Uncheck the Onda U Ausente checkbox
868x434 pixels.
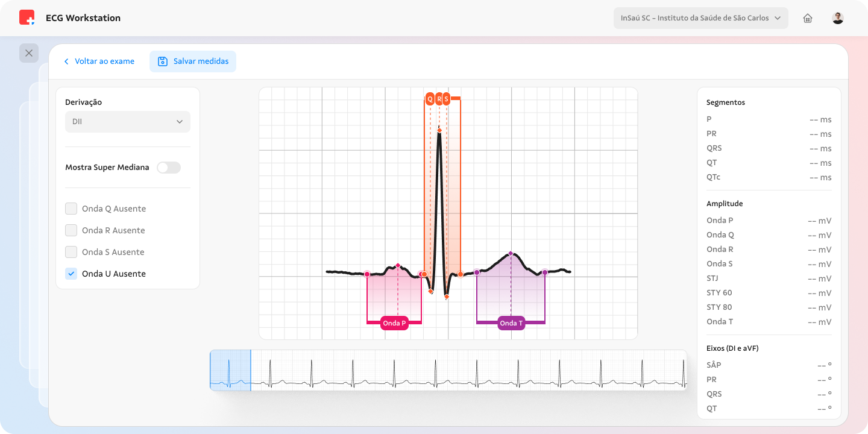(x=71, y=273)
